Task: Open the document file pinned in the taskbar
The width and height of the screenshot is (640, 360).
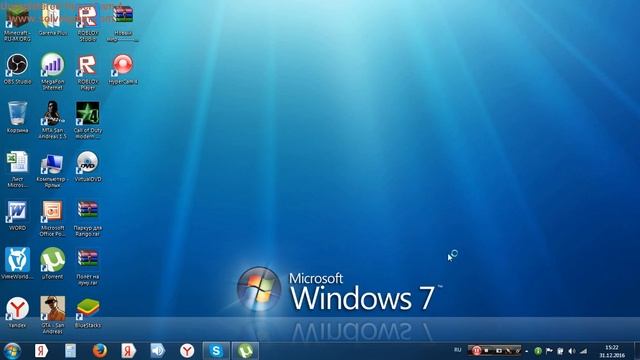Action: (70, 351)
